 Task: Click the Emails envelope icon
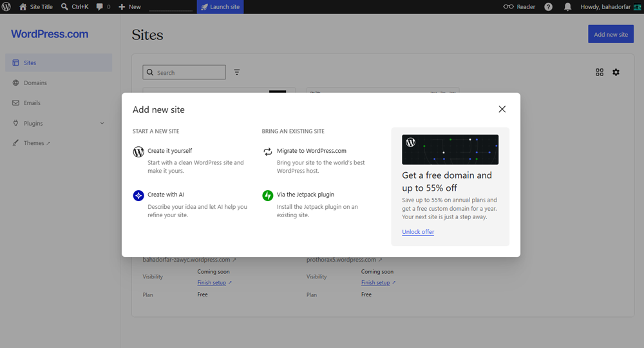tap(15, 102)
